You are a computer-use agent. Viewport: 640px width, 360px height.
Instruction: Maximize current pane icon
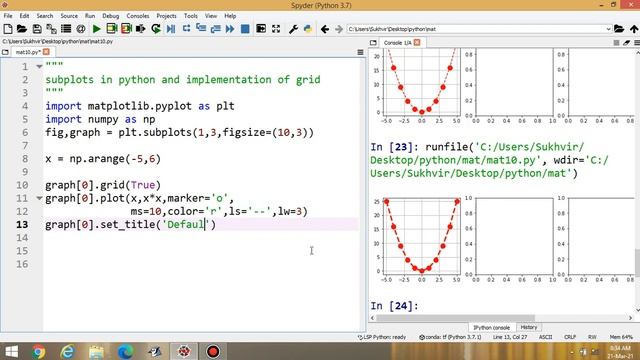coord(261,29)
